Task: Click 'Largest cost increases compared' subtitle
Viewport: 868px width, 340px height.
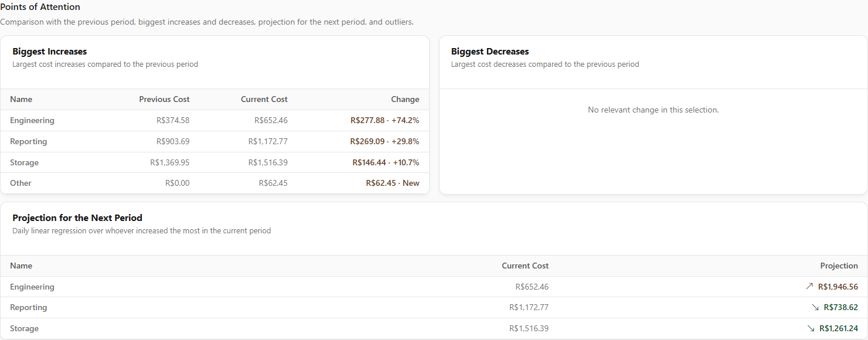Action: pos(105,64)
